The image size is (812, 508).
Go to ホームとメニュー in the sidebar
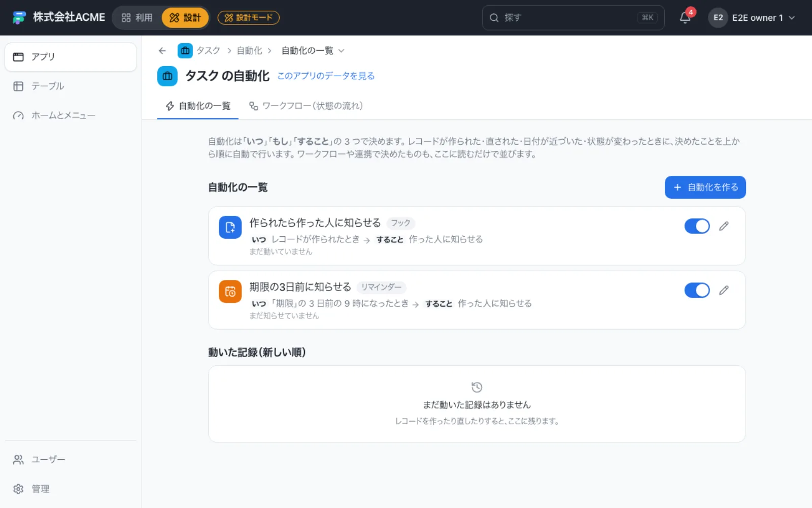pyautogui.click(x=71, y=116)
